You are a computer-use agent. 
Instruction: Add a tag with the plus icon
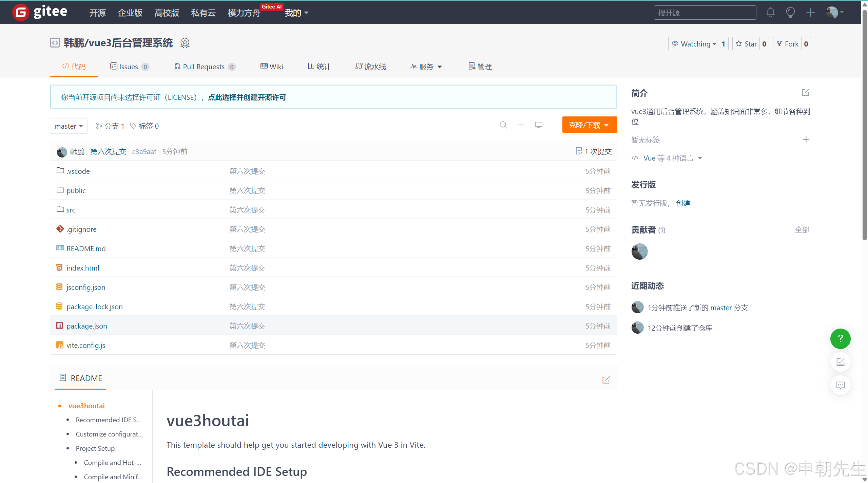coord(806,140)
